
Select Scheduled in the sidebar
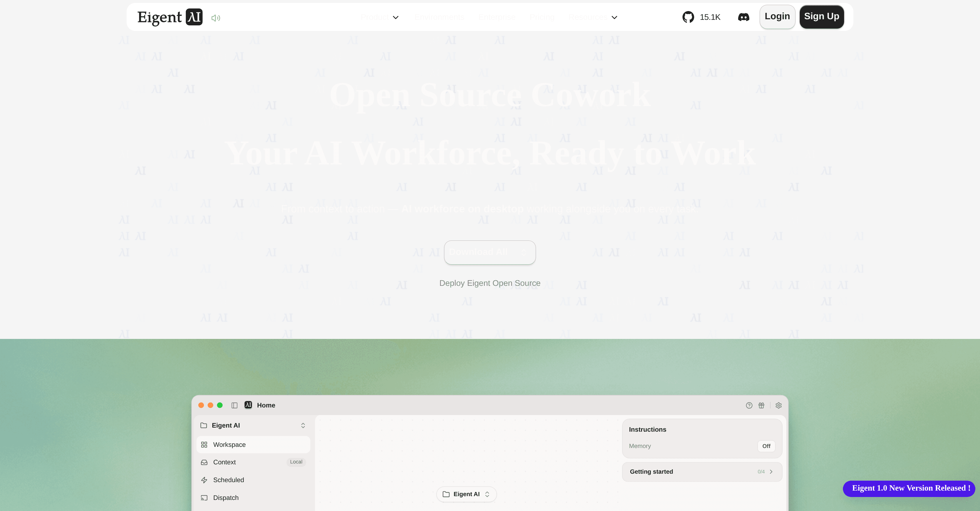click(253, 480)
